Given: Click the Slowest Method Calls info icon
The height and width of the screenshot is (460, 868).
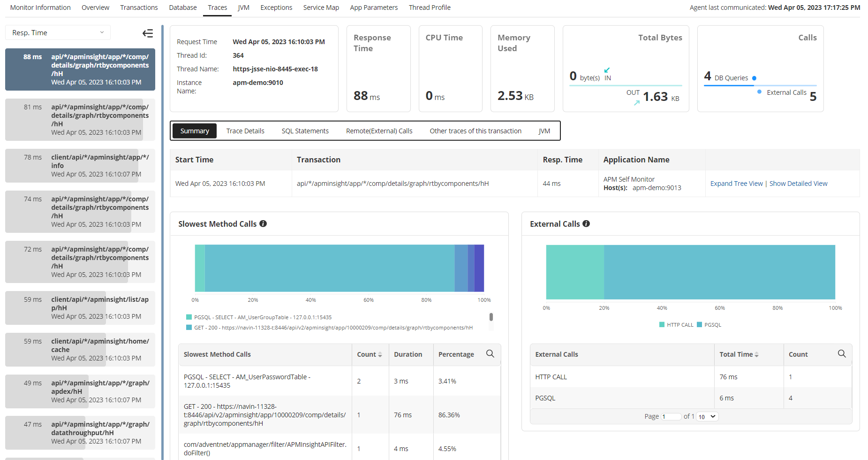Looking at the screenshot, I should 263,224.
